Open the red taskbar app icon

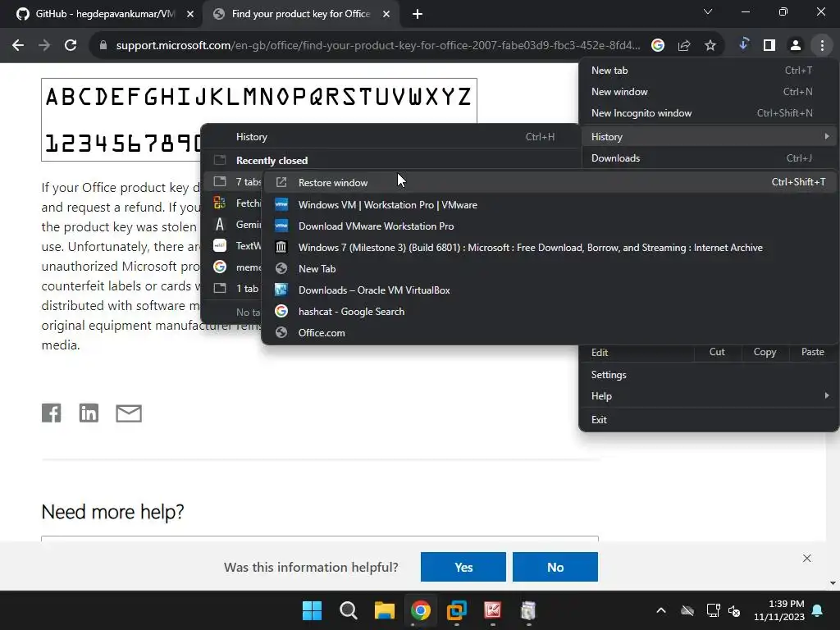pyautogui.click(x=492, y=610)
